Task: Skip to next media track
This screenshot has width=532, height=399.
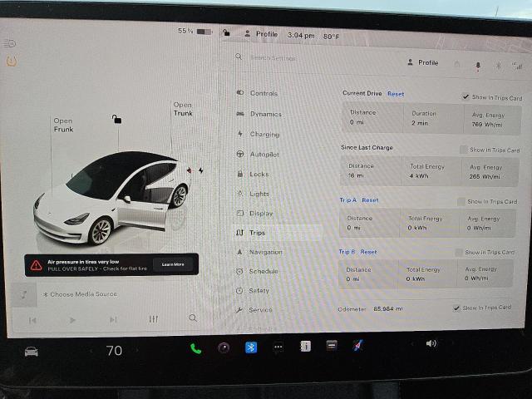Action: (x=113, y=319)
